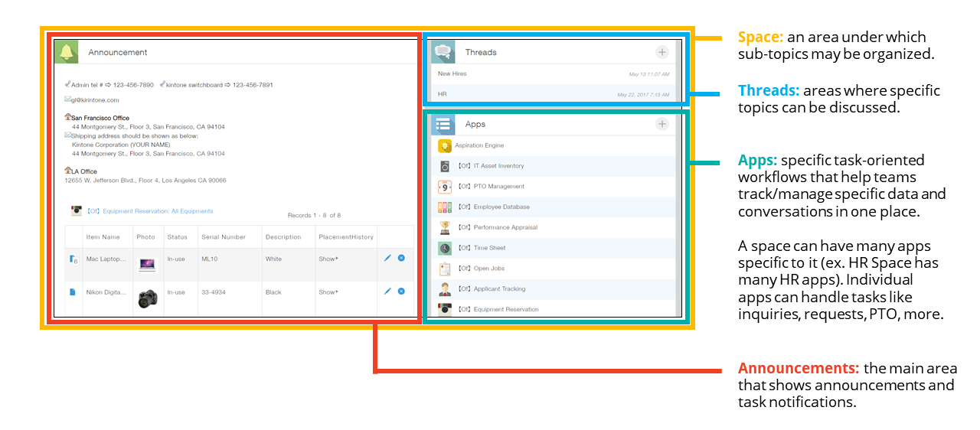The width and height of the screenshot is (980, 430).
Task: Click the Nikon camera photo thumbnail
Action: click(x=149, y=298)
